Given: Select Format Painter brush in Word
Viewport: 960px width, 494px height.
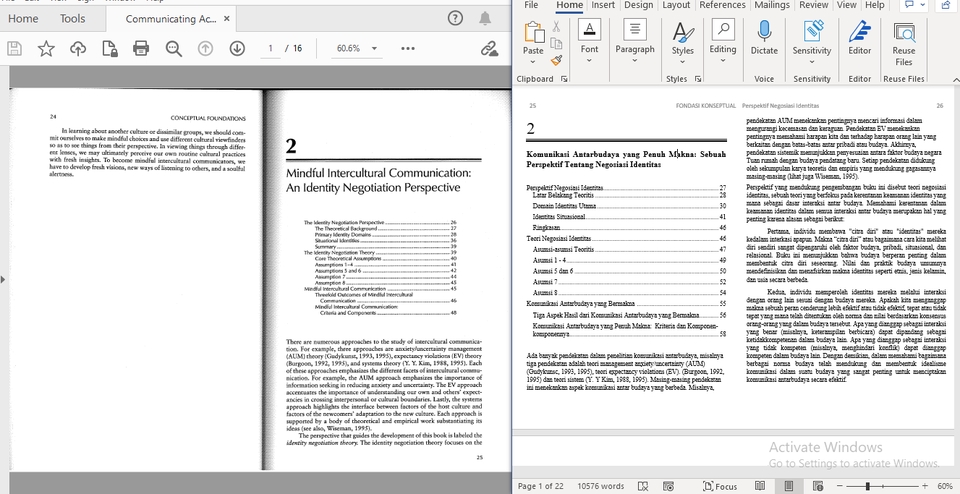Looking at the screenshot, I should pyautogui.click(x=556, y=60).
